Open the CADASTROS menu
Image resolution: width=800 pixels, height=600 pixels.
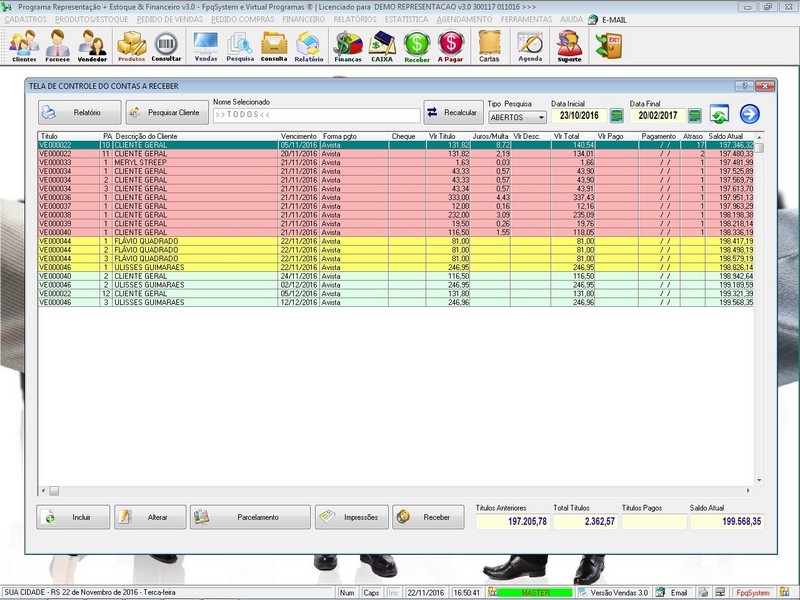tap(26, 19)
